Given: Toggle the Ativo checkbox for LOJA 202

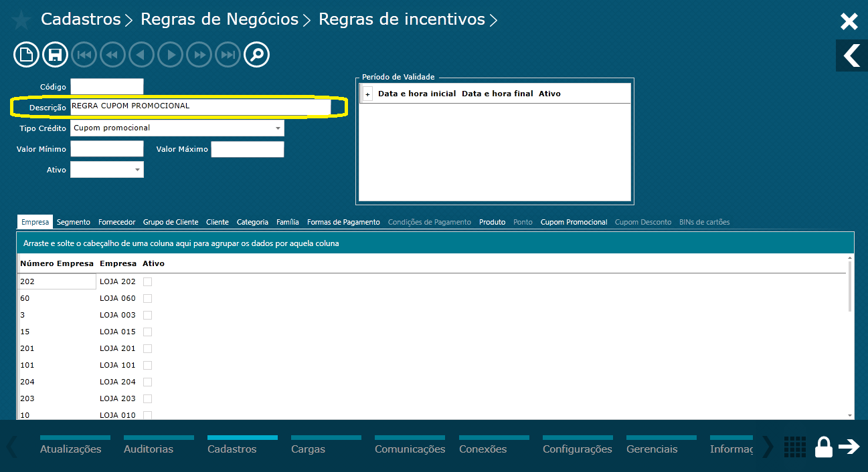Looking at the screenshot, I should (x=146, y=281).
